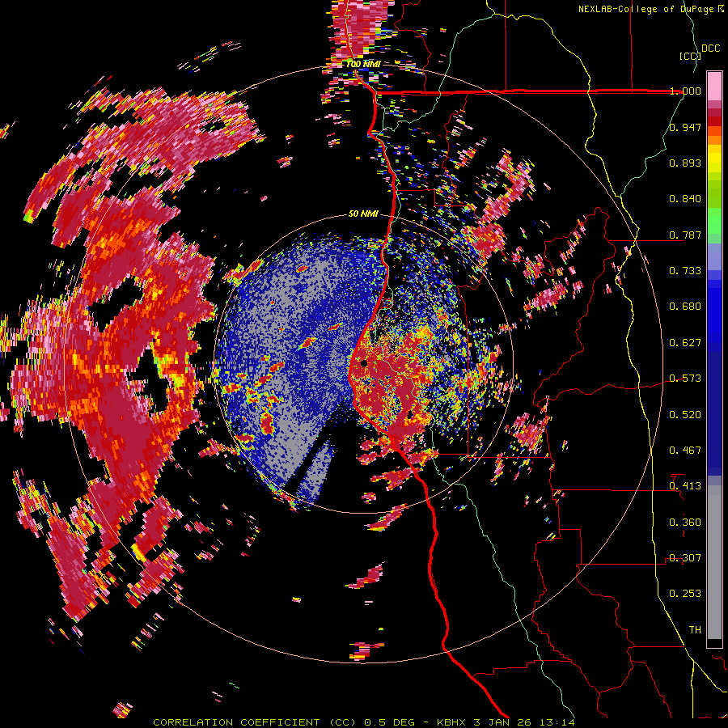Select the 0.360 scale value
The image size is (728, 728).
click(685, 522)
